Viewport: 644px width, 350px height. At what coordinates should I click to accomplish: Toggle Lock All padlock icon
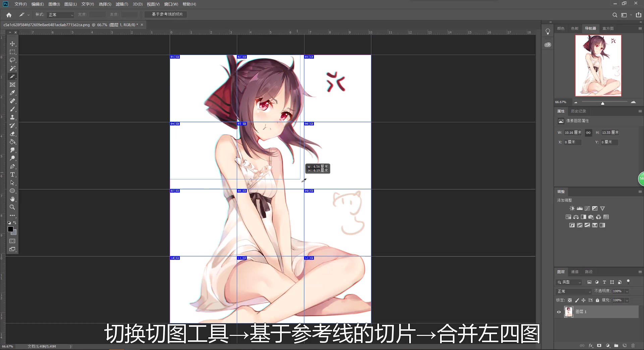point(597,300)
